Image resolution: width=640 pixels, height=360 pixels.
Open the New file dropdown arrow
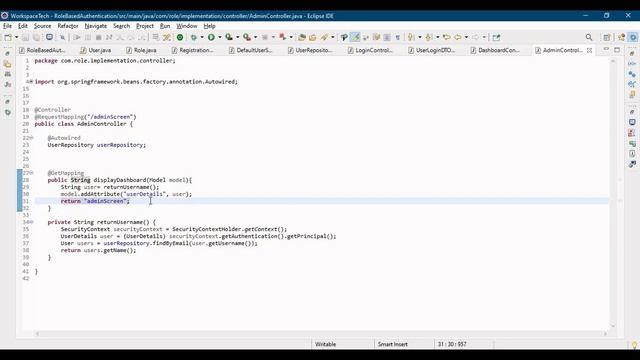click(x=16, y=37)
